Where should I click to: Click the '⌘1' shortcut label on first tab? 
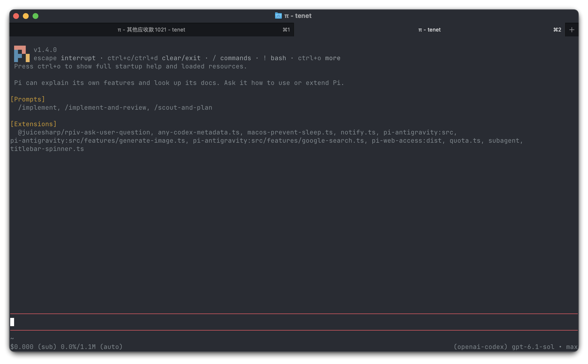[x=286, y=30]
